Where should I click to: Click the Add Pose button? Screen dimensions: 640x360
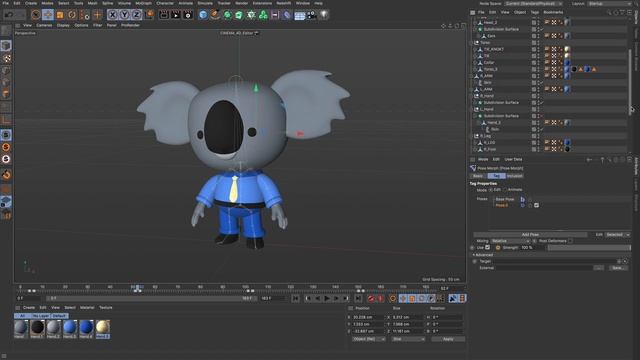tap(530, 235)
